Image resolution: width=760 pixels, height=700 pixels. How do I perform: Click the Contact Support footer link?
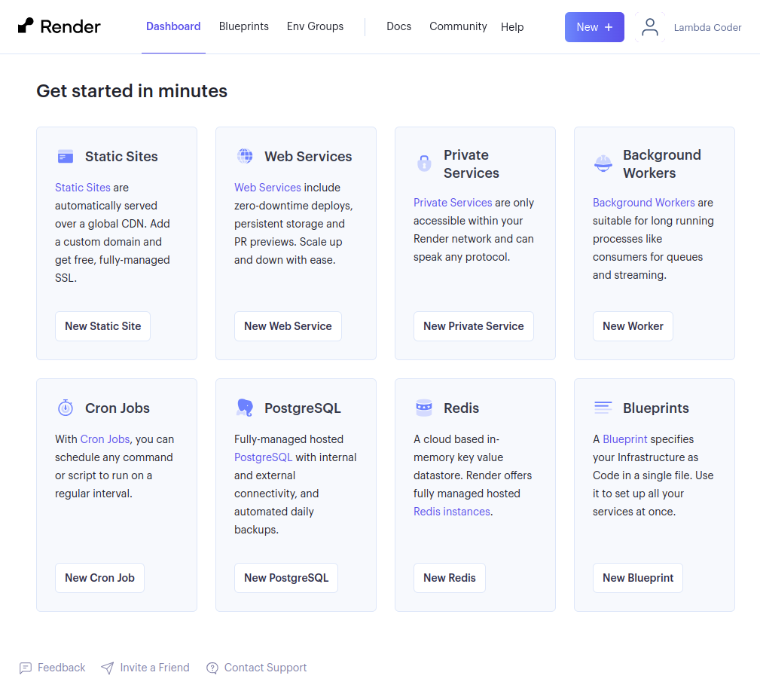click(x=265, y=668)
